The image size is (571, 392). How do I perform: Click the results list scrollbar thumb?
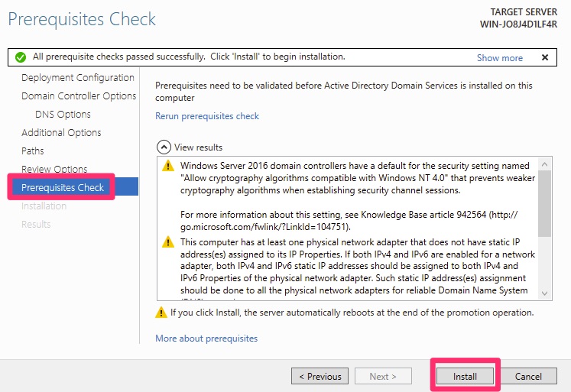pos(544,203)
